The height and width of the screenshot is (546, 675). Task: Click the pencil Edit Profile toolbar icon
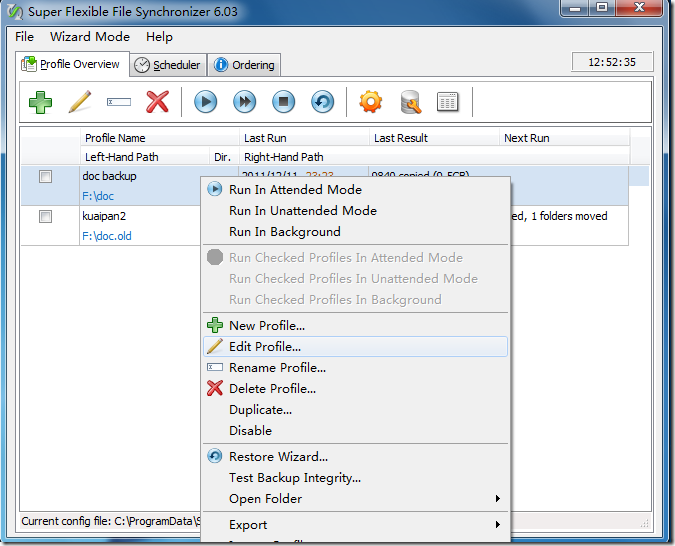click(80, 102)
